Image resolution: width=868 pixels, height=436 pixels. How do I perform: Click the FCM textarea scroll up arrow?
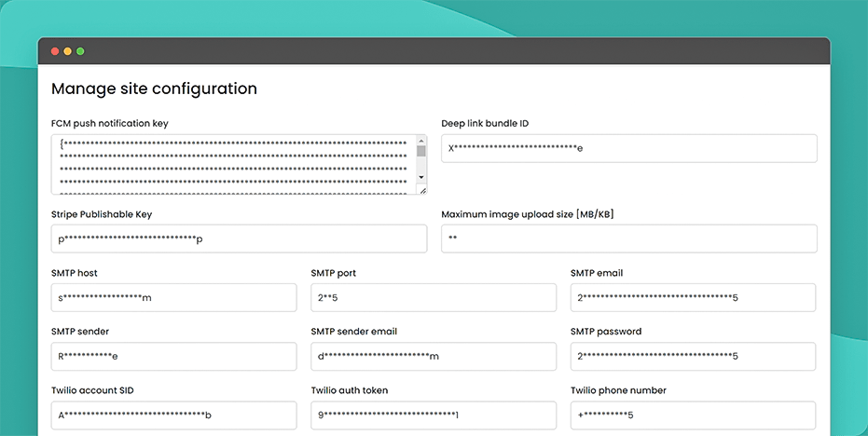(421, 141)
